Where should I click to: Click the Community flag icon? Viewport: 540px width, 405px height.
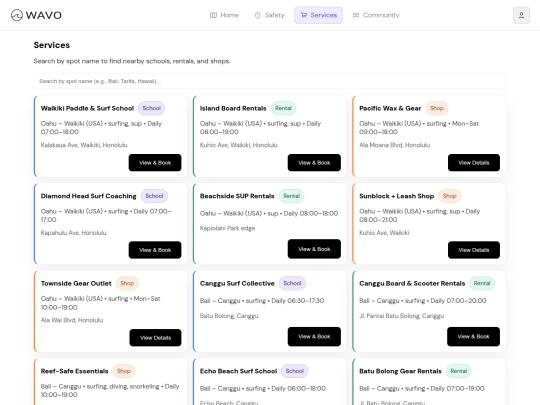[x=356, y=15]
